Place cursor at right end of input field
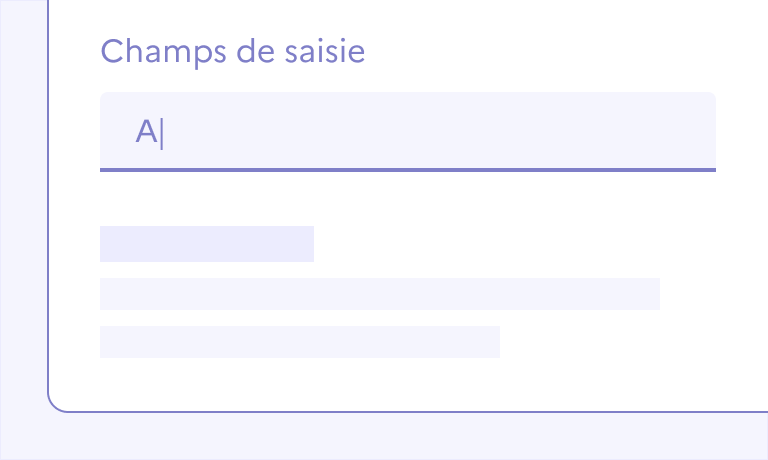 700,131
